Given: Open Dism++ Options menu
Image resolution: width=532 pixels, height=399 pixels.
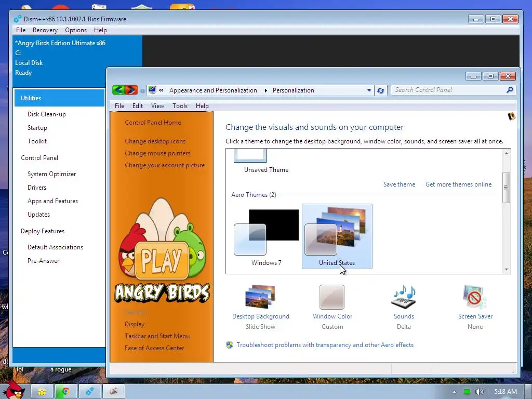Looking at the screenshot, I should [76, 30].
